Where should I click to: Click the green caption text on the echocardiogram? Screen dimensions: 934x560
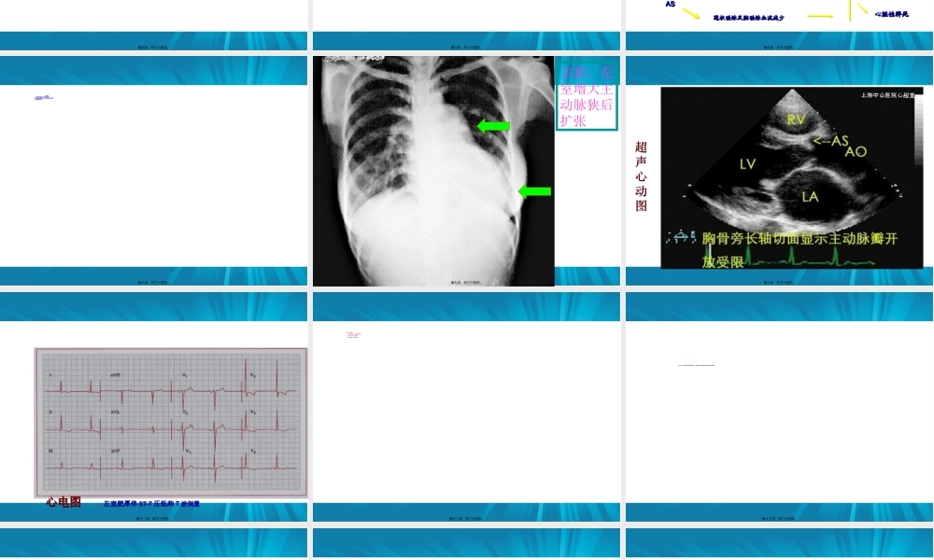click(x=799, y=249)
